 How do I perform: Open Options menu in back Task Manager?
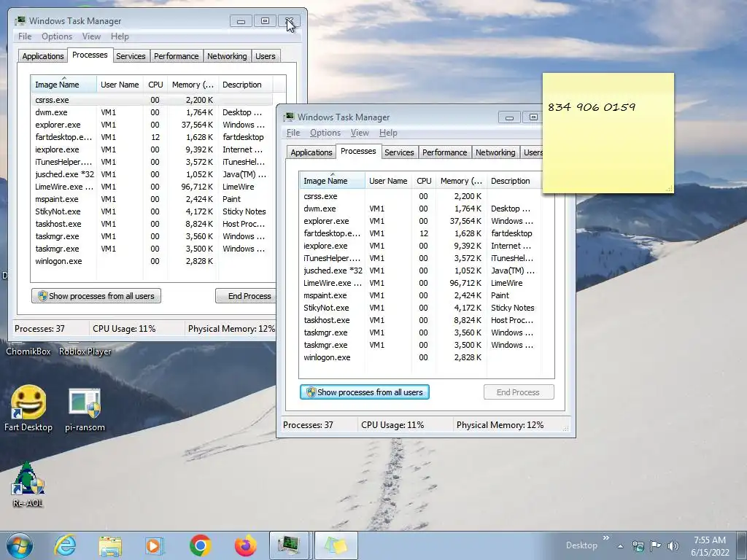(x=57, y=36)
